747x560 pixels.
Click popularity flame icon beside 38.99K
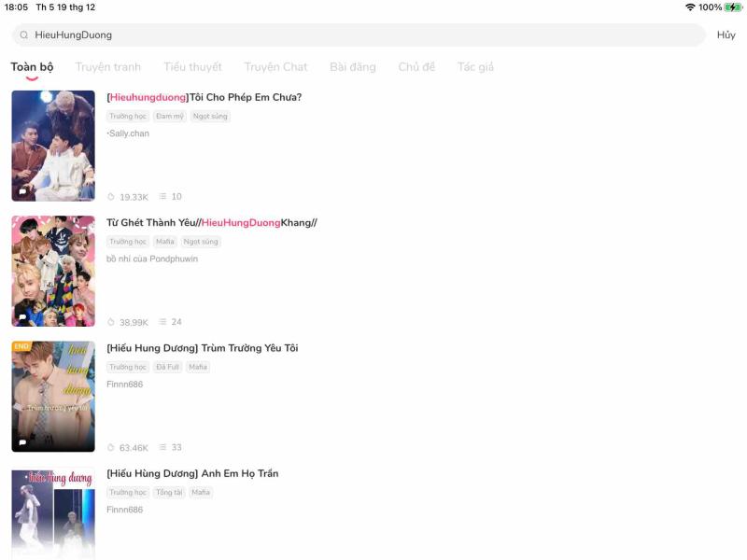pos(111,322)
